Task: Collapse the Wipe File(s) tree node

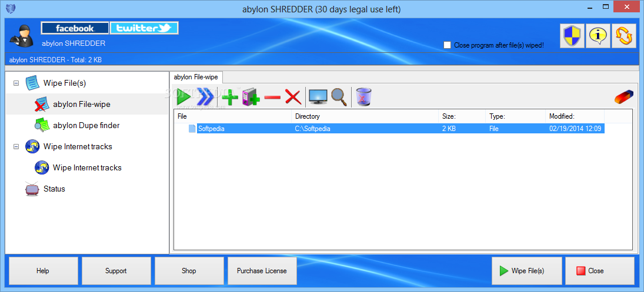Action: [16, 83]
